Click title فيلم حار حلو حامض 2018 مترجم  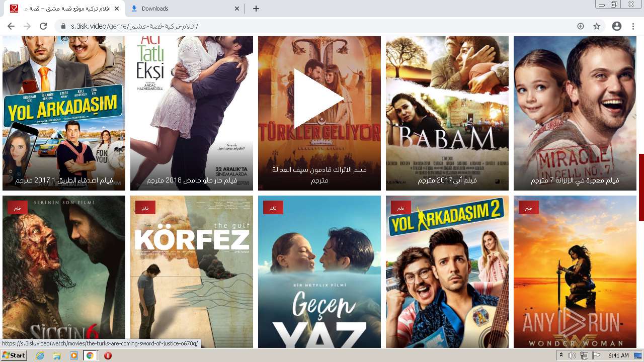point(192,180)
